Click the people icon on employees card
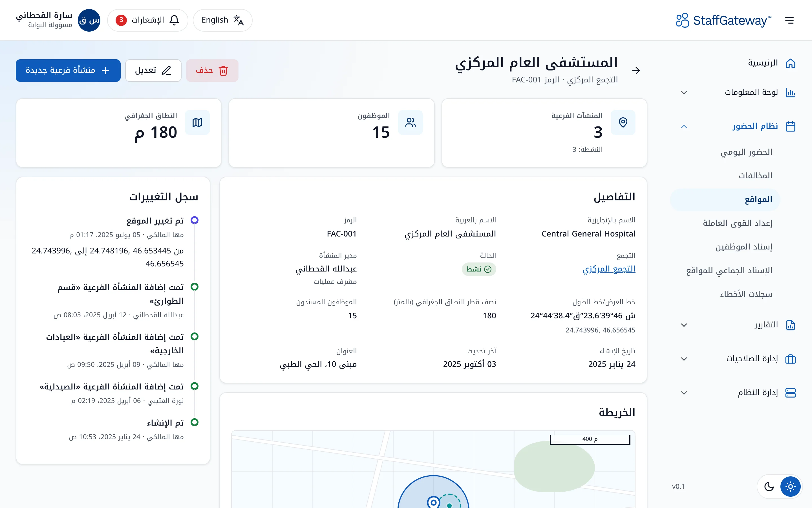The image size is (812, 508). pos(410,122)
